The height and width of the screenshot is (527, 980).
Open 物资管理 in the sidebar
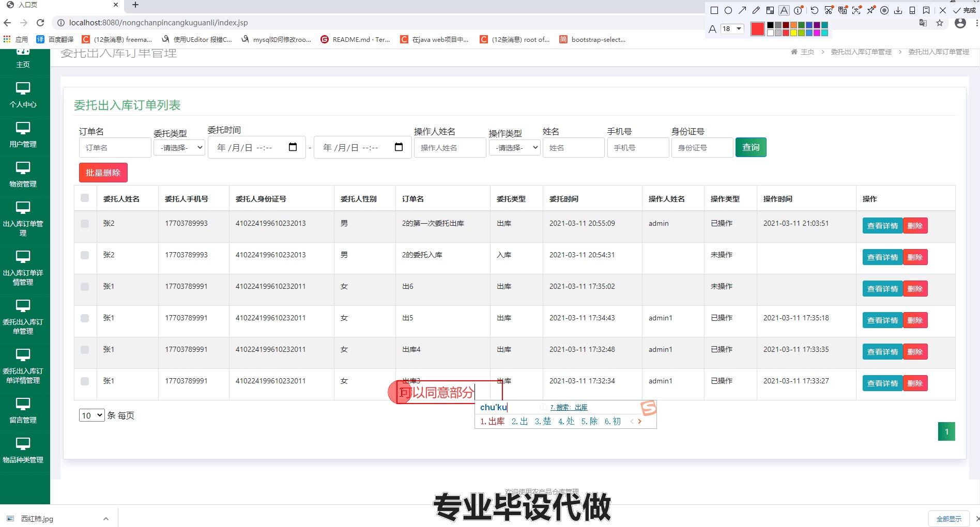23,175
